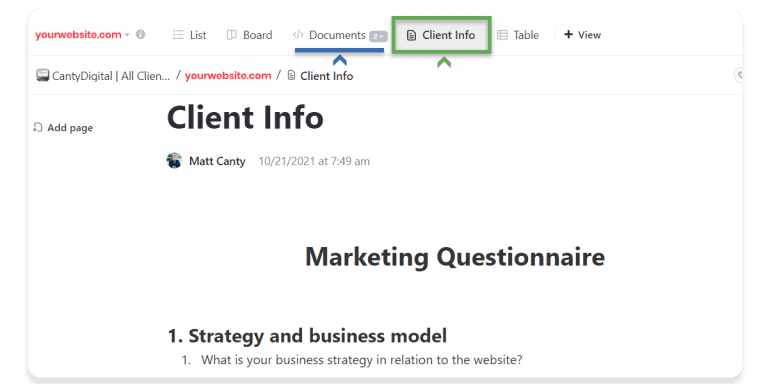Click the Marketing Questionnaire heading
The image size is (768, 384).
(x=455, y=257)
